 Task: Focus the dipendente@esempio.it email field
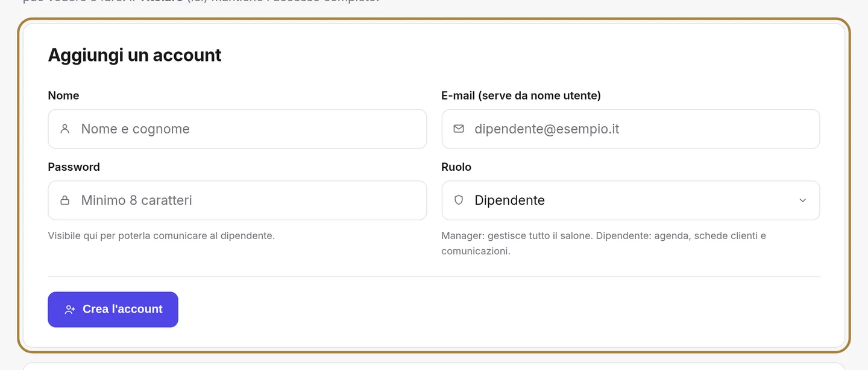pyautogui.click(x=631, y=129)
